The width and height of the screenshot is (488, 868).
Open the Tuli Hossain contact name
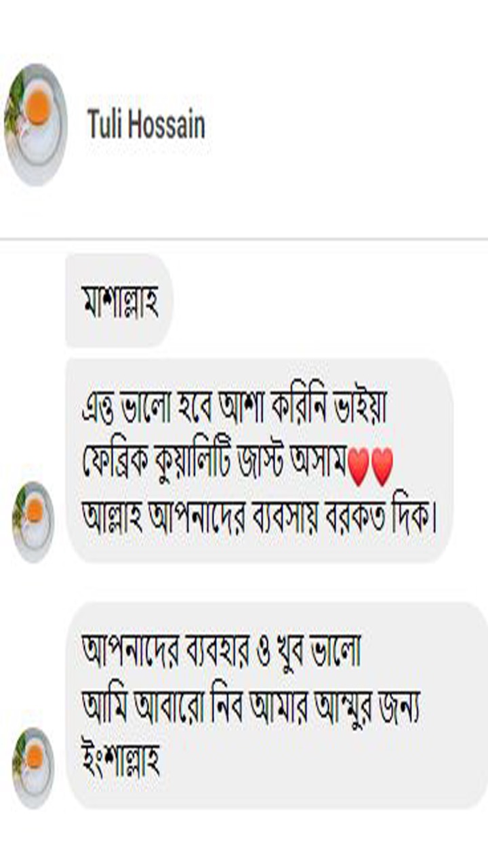pos(146,125)
